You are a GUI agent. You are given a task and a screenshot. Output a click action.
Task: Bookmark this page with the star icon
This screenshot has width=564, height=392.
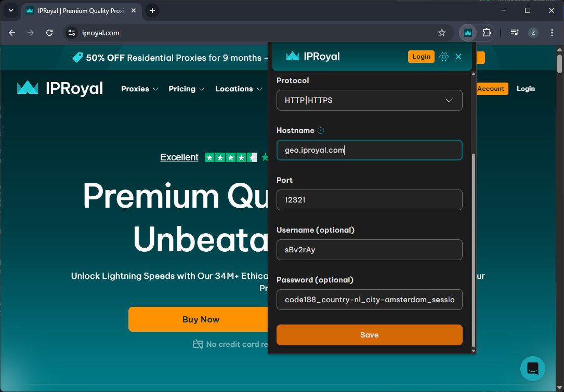click(441, 33)
